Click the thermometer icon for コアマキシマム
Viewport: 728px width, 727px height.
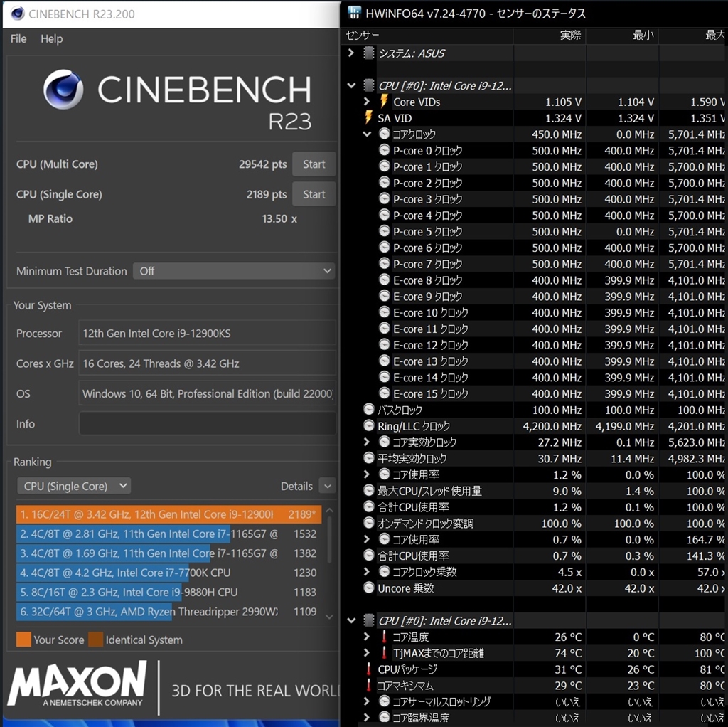[369, 685]
